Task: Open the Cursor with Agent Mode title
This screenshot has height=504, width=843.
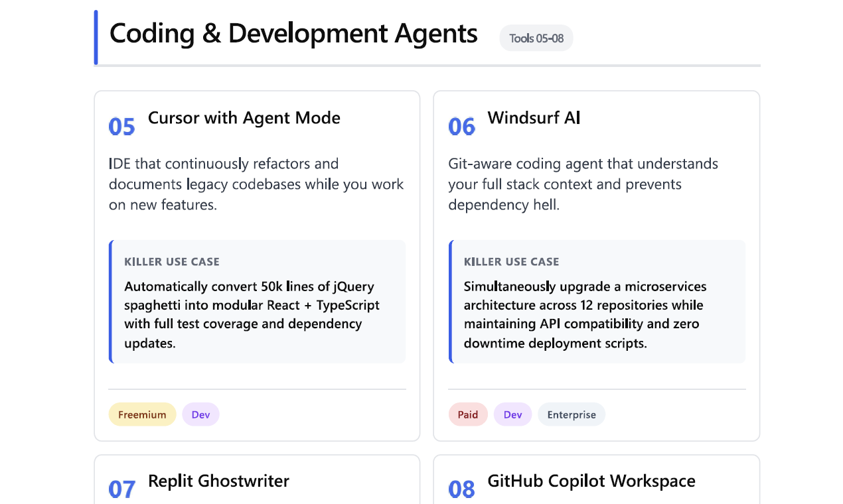Action: click(x=244, y=118)
